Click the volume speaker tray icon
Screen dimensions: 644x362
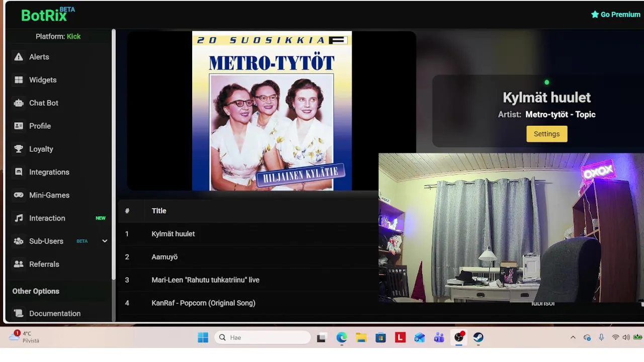point(626,337)
